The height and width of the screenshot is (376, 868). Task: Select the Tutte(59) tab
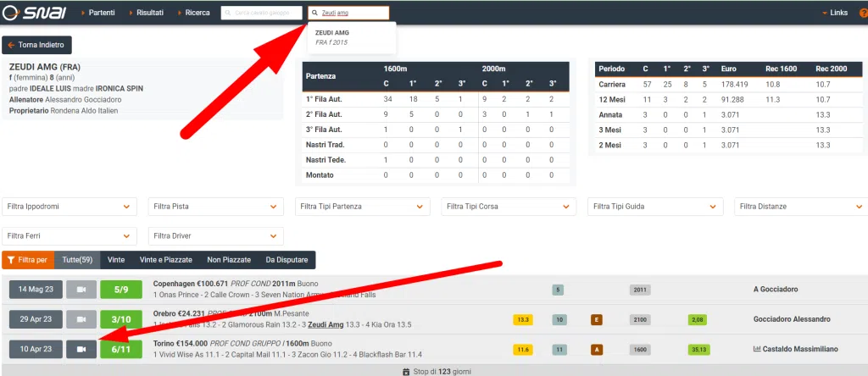coord(77,260)
